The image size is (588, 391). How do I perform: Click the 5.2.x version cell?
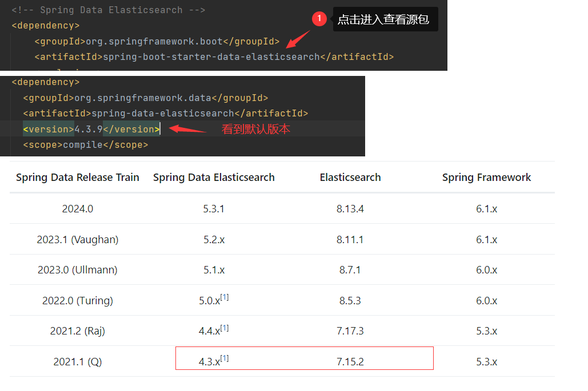pyautogui.click(x=214, y=239)
